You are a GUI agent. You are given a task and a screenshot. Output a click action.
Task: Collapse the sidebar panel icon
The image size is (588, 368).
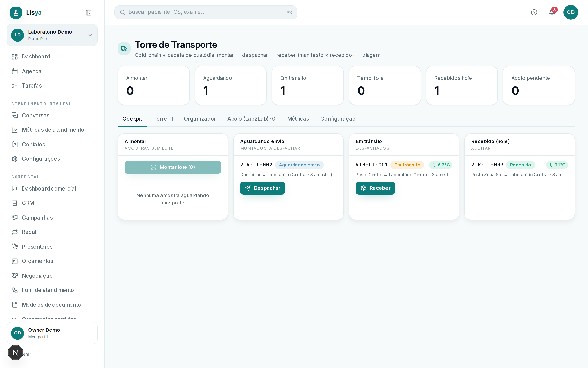pos(88,12)
